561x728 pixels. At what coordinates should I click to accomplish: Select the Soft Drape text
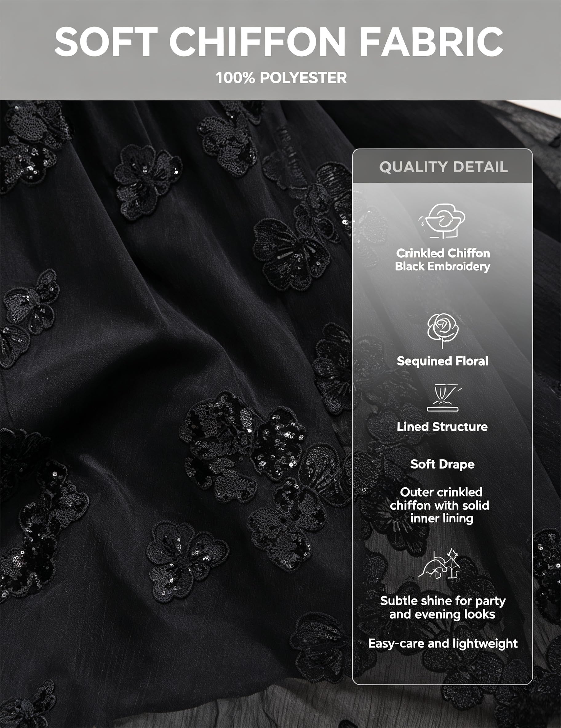(442, 464)
